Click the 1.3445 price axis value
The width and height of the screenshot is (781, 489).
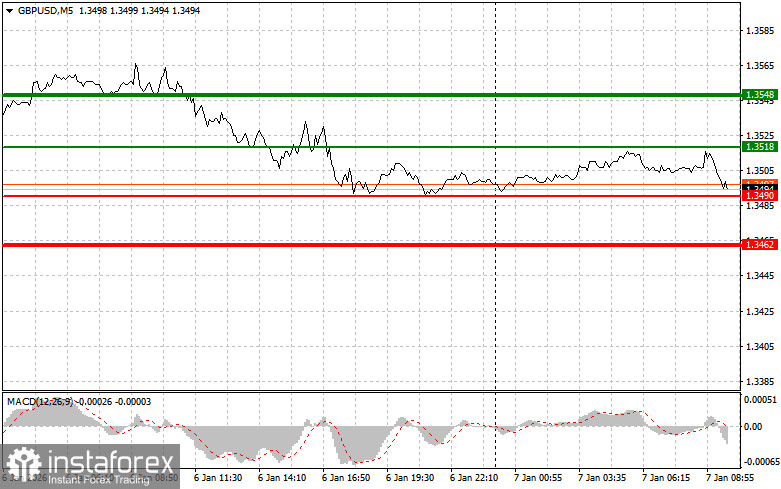pyautogui.click(x=760, y=276)
